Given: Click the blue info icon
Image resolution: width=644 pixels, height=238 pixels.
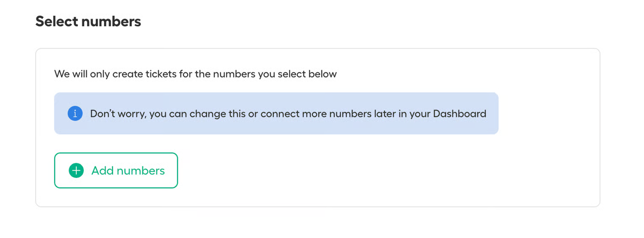Looking at the screenshot, I should 75,113.
